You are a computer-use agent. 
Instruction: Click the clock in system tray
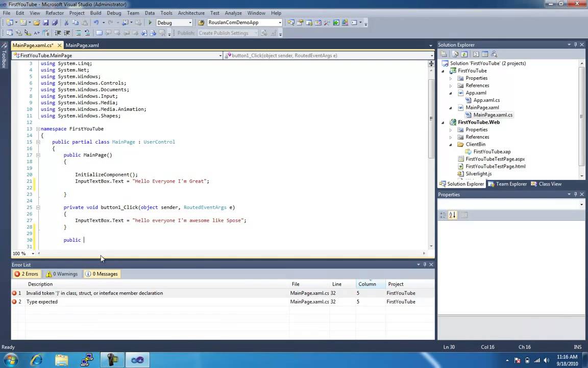(567, 360)
